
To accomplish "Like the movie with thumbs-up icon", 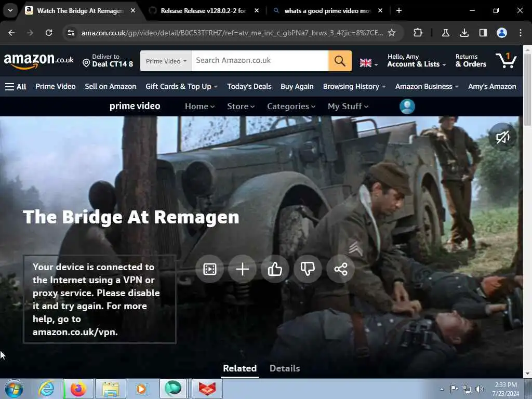I will 275,269.
